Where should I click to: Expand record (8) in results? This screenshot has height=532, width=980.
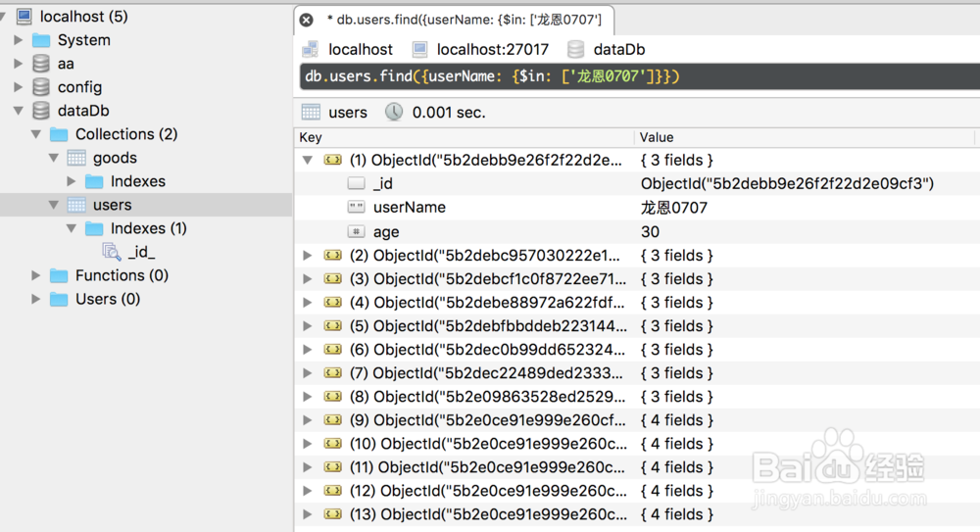(x=308, y=397)
